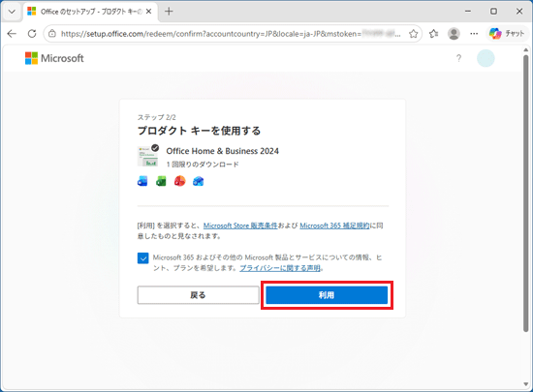Click the 戻る button
The image size is (533, 392).
pyautogui.click(x=198, y=295)
